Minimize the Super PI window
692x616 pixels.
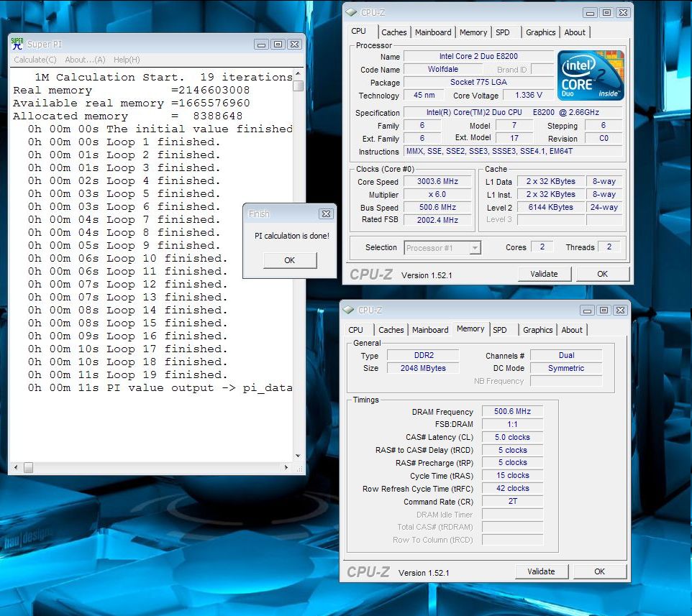[x=261, y=44]
